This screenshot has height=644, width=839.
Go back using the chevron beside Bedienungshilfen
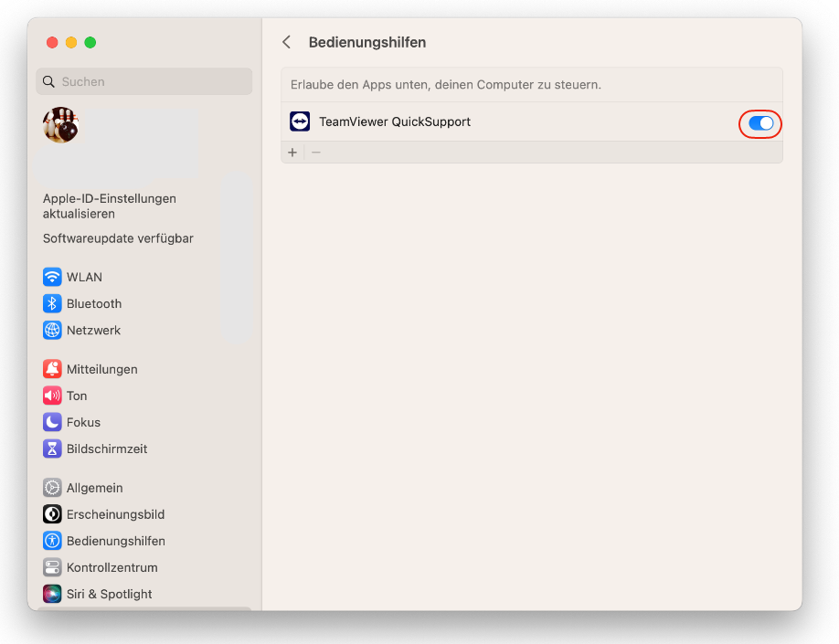point(287,42)
